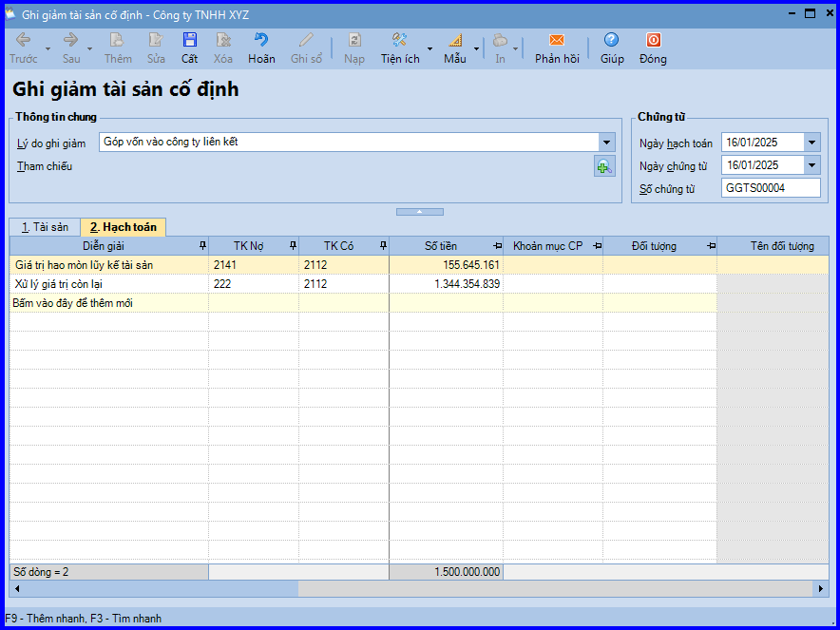Click the Hoãn undo icon

tap(261, 41)
